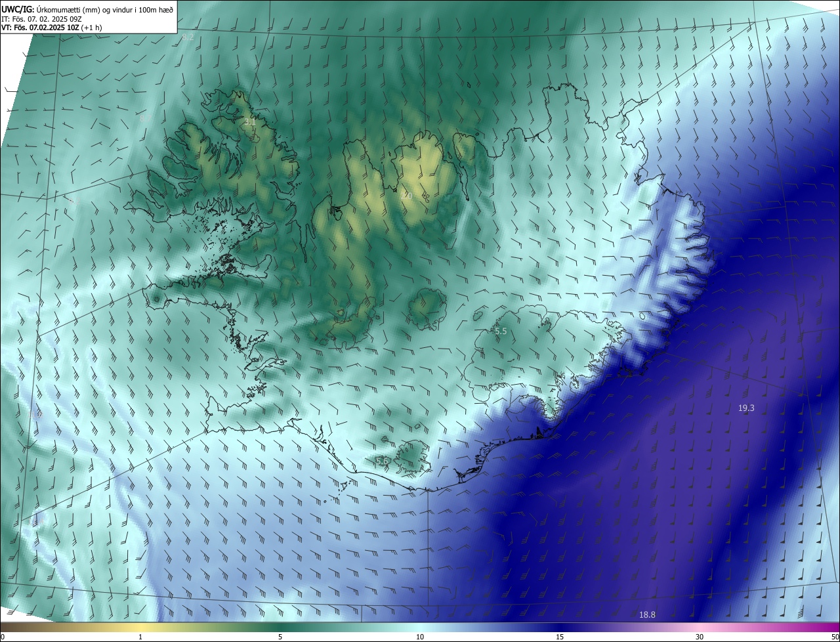This screenshot has width=840, height=642.
Task: Click the '5.5' value label on the map
Action: click(x=501, y=332)
